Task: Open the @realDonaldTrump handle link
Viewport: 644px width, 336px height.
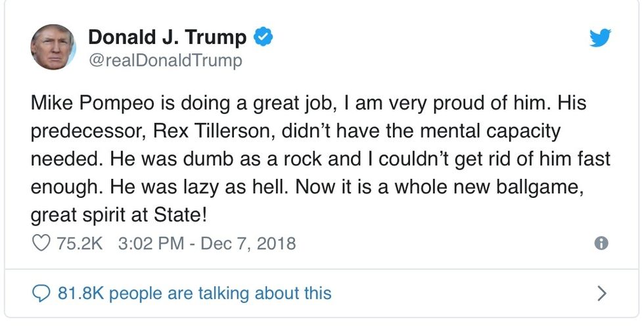Action: point(165,61)
